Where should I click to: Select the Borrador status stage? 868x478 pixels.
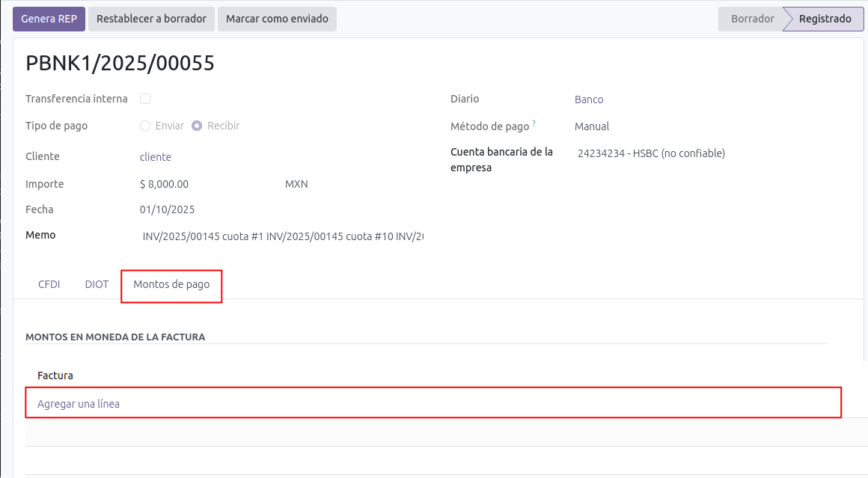click(x=751, y=19)
